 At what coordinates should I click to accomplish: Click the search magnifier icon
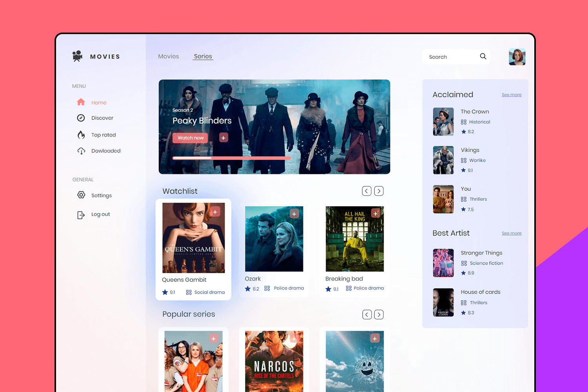tap(483, 56)
